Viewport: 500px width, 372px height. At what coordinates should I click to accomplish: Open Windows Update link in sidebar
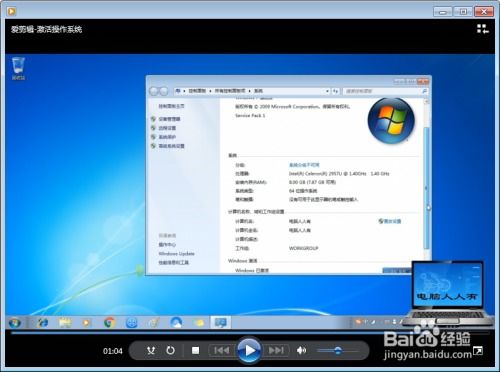(176, 254)
